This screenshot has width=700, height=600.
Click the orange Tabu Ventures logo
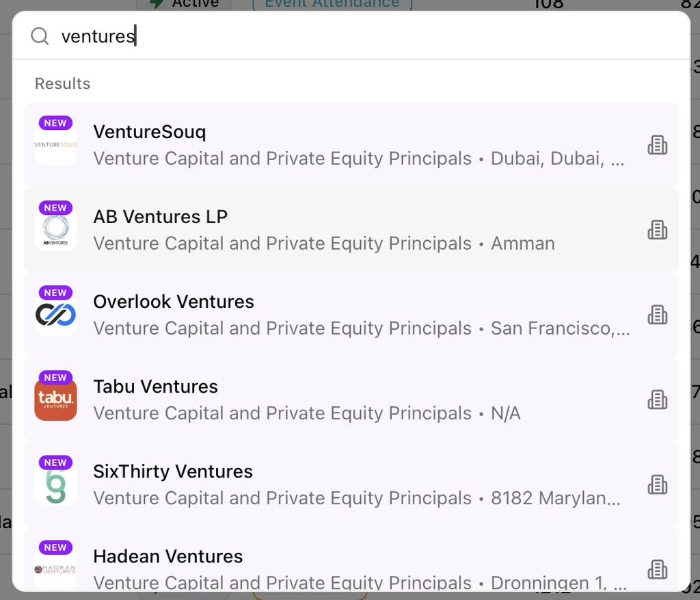55,400
